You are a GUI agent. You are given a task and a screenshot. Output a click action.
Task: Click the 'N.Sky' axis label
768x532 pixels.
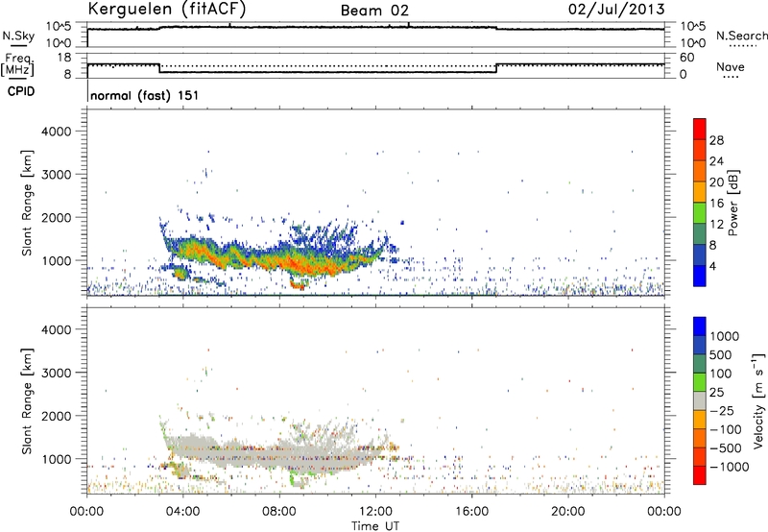[x=18, y=36]
